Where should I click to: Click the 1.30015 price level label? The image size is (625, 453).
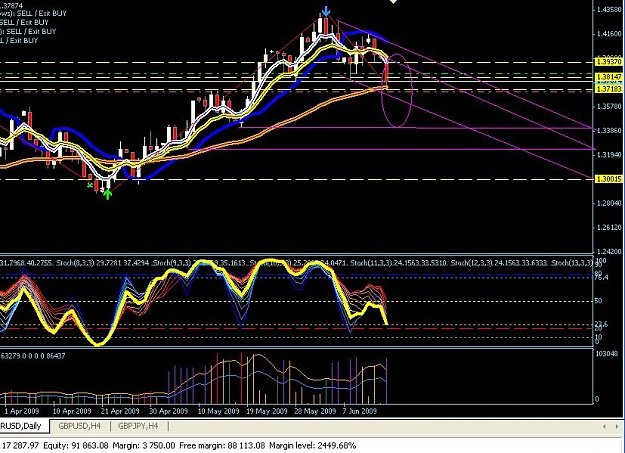(609, 179)
